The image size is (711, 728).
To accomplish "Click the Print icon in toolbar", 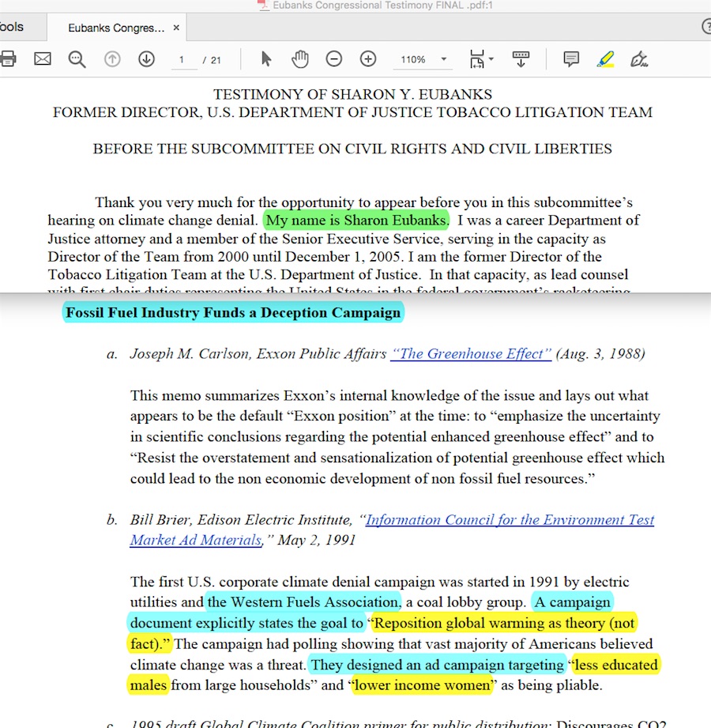I will coord(7,59).
